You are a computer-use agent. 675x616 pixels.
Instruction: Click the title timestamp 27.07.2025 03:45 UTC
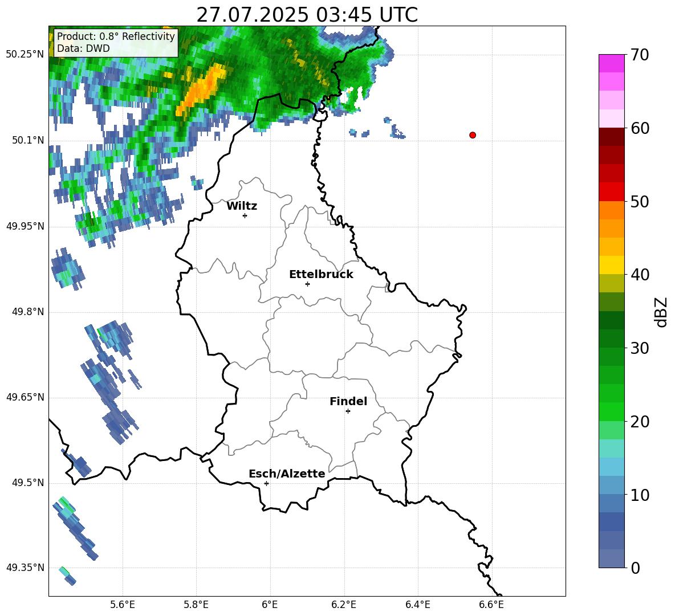pyautogui.click(x=307, y=15)
